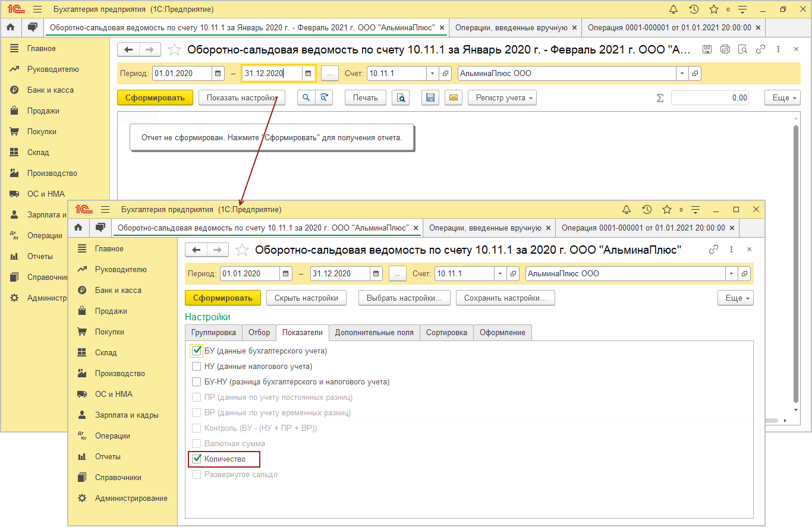
Task: Switch to Группировка tab
Action: [x=213, y=333]
